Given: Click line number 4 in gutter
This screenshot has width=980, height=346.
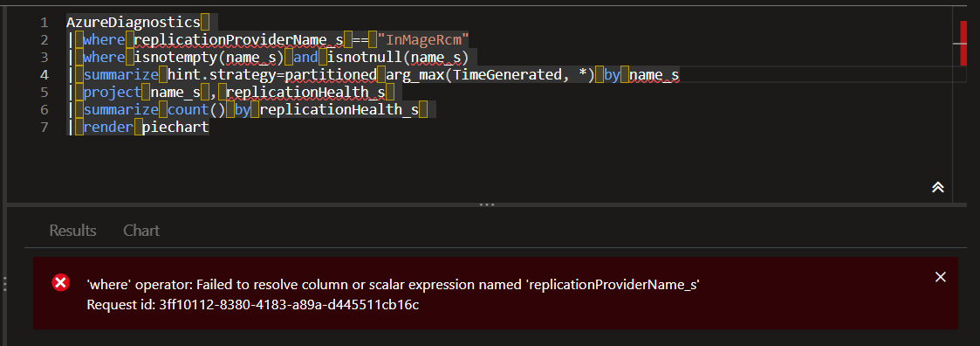Looking at the screenshot, I should tap(45, 75).
